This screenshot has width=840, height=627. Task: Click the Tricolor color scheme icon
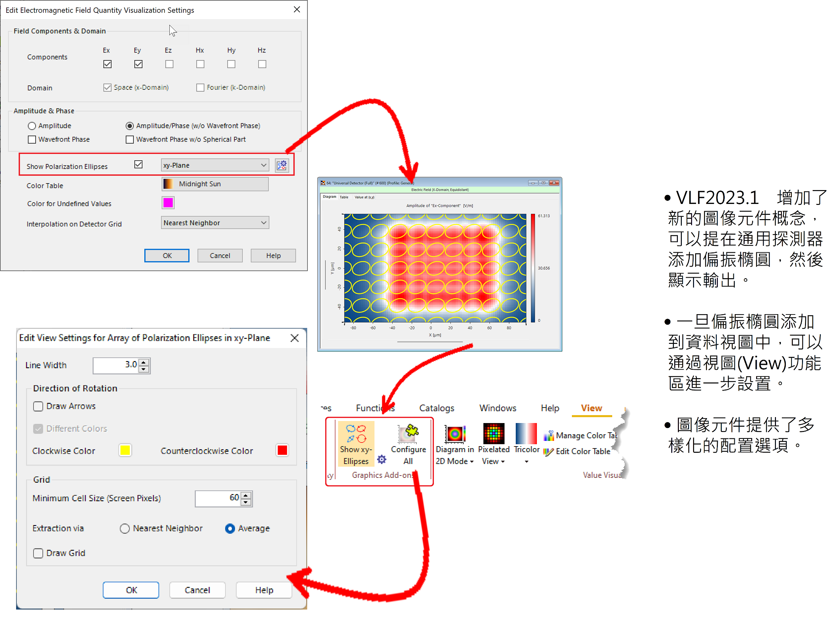pyautogui.click(x=526, y=434)
